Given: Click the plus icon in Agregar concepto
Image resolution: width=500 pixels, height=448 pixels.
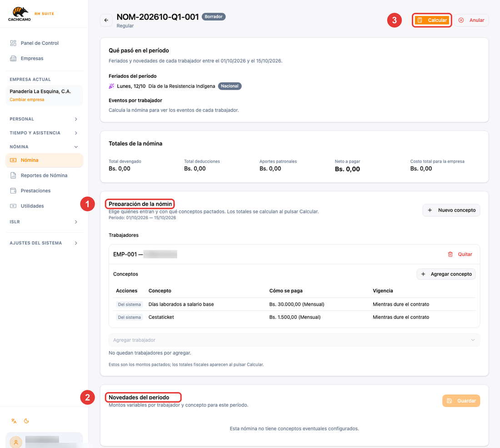Looking at the screenshot, I should pyautogui.click(x=423, y=274).
